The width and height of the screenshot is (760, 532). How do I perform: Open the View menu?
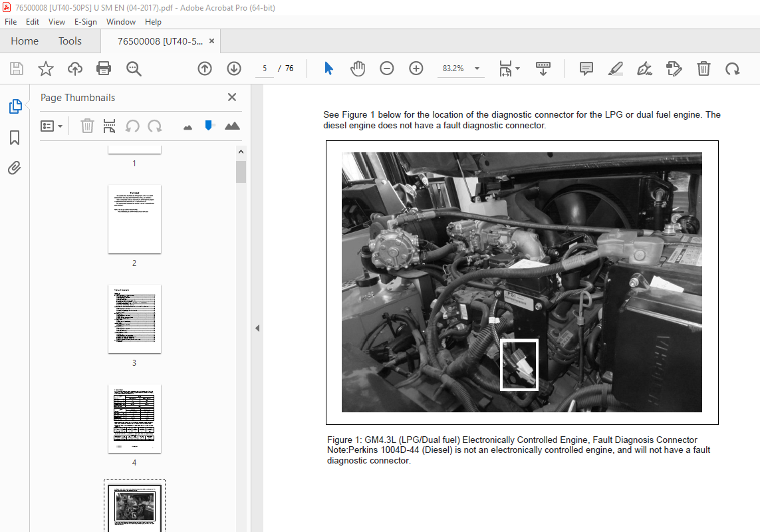(57, 22)
